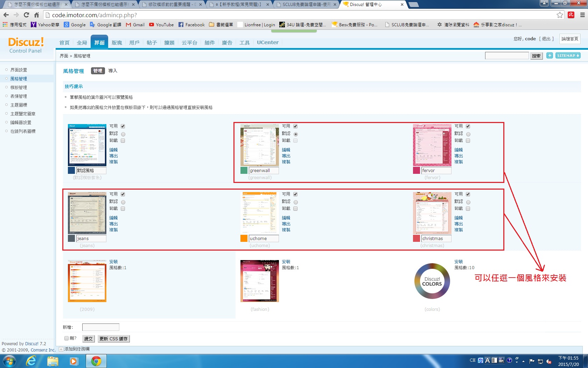Click 安裝 for the 2009 style pack
Image resolution: width=588 pixels, height=368 pixels.
(113, 262)
